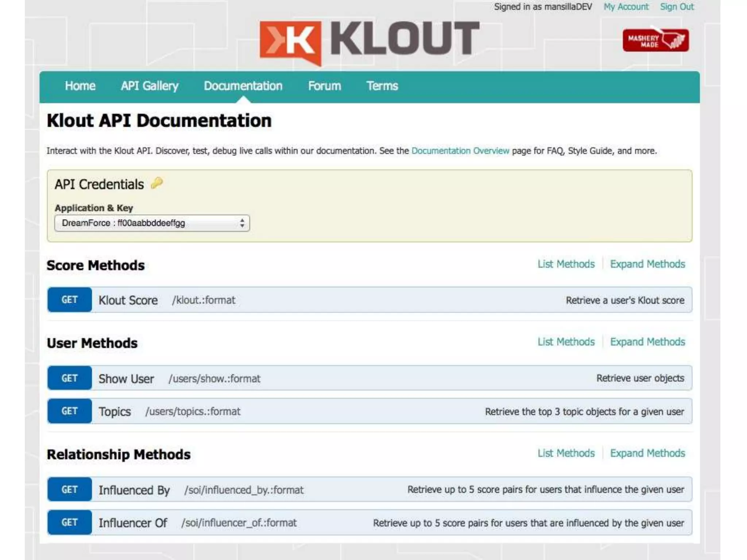This screenshot has height=560, width=747.
Task: Open the Home nav tab
Action: (80, 86)
